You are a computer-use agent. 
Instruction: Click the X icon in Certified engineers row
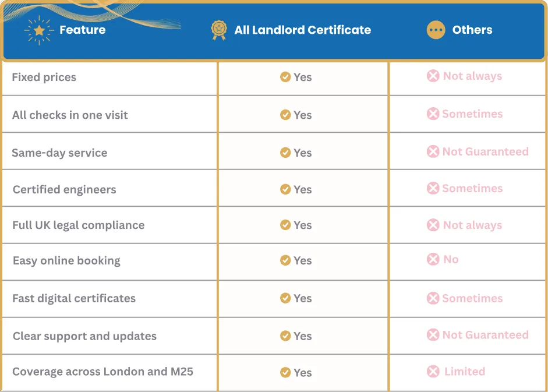[433, 188]
